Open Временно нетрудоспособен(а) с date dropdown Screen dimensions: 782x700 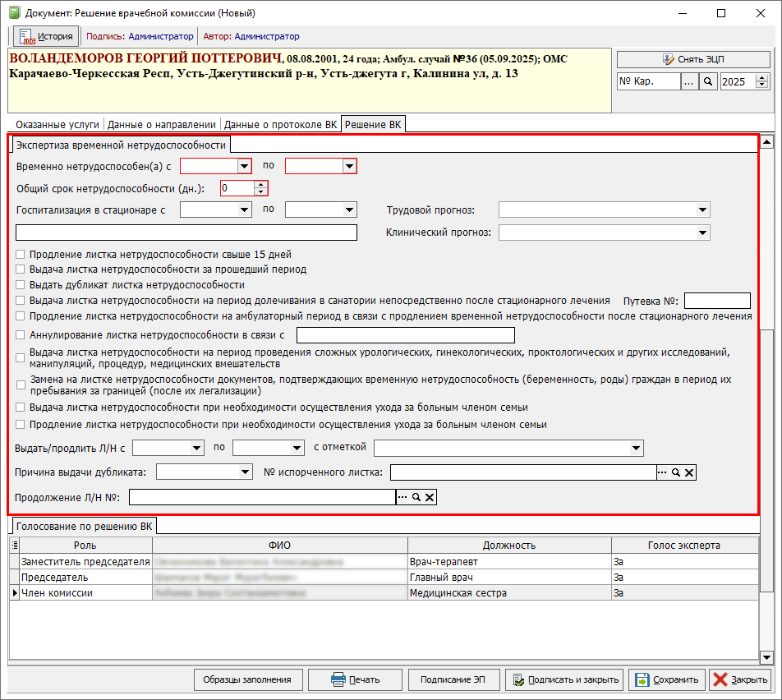coord(245,166)
